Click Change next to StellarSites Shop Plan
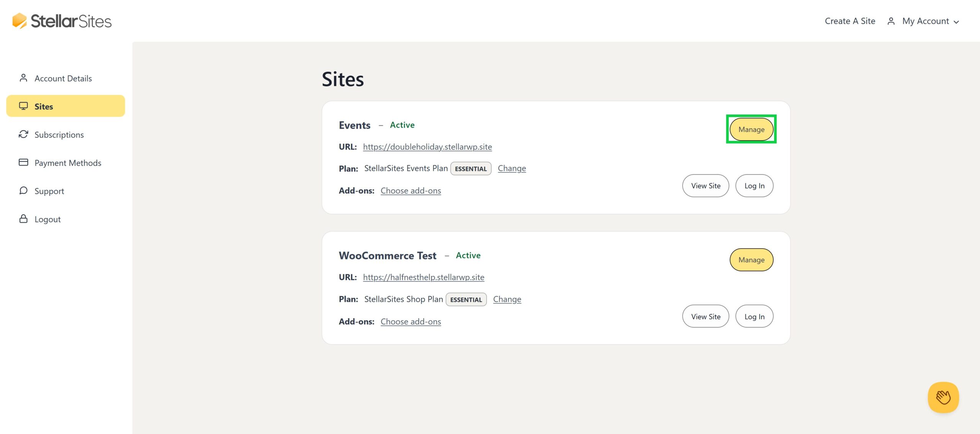 tap(507, 299)
